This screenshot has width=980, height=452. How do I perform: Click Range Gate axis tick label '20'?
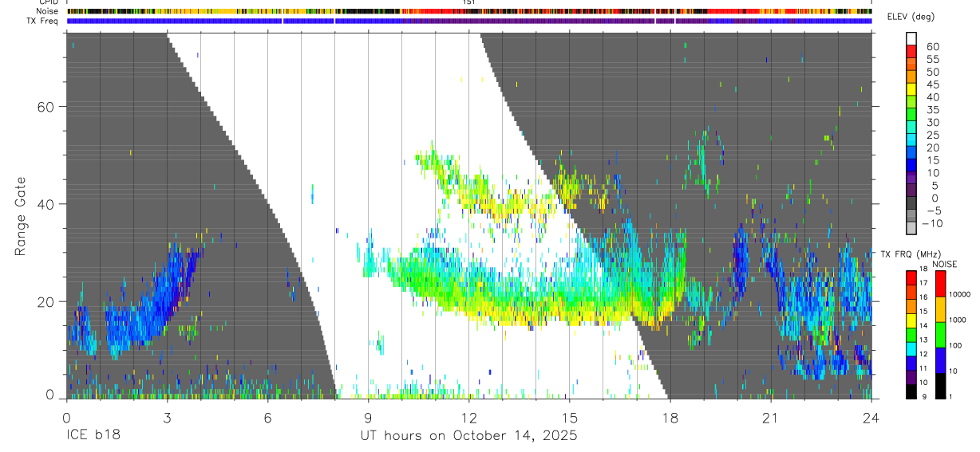pos(45,301)
